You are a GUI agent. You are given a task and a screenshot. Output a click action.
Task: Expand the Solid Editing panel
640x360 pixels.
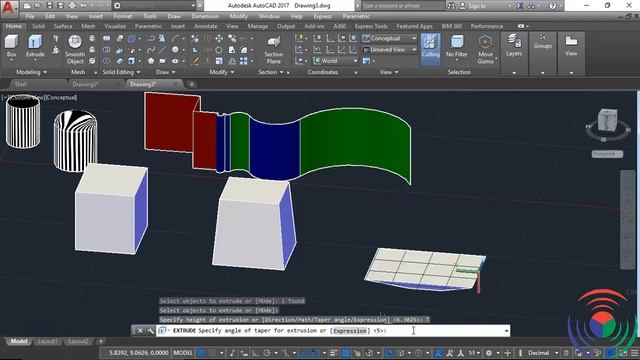coord(121,72)
